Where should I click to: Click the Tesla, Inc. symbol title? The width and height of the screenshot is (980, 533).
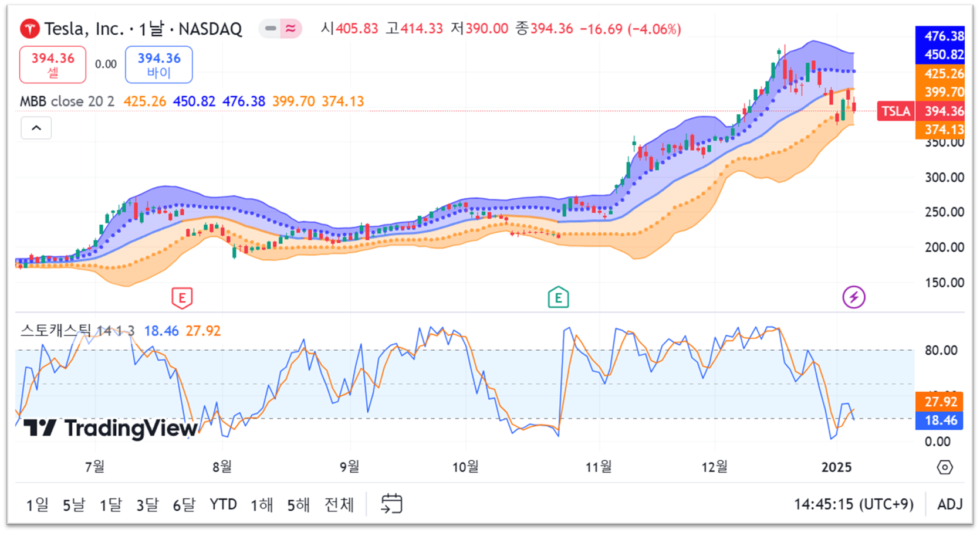click(x=84, y=29)
